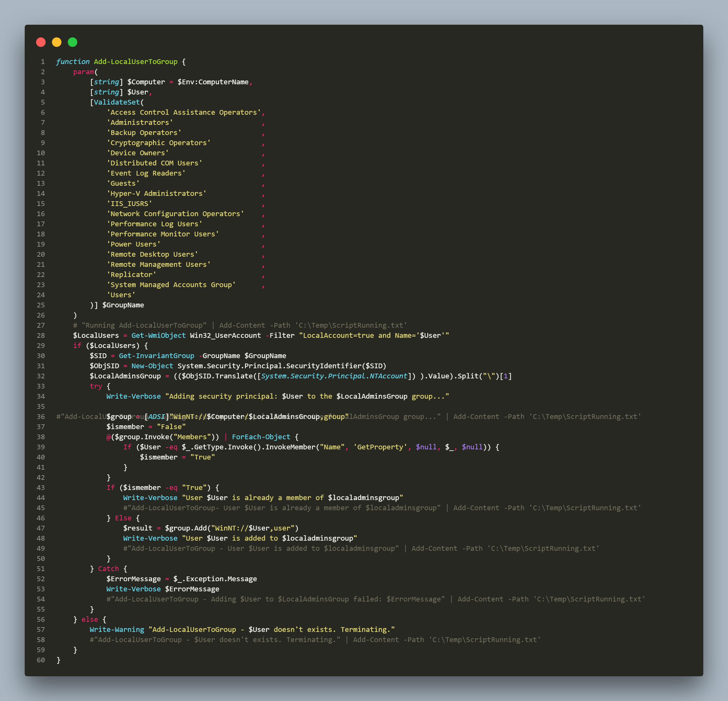Viewport: 728px width, 701px height.
Task: Click the Get-WmiObject cmdlet
Action: coord(159,336)
